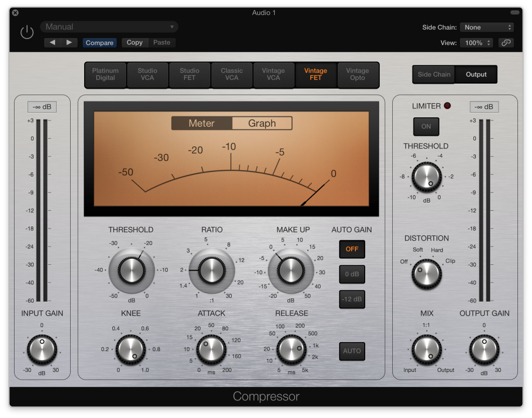Turn Auto Gain OFF

coord(352,249)
